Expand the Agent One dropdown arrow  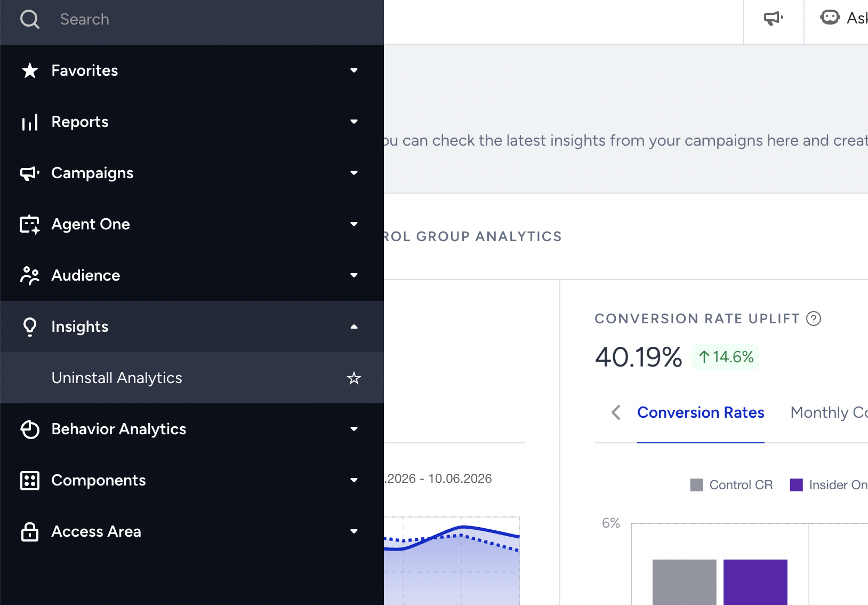[x=354, y=224]
